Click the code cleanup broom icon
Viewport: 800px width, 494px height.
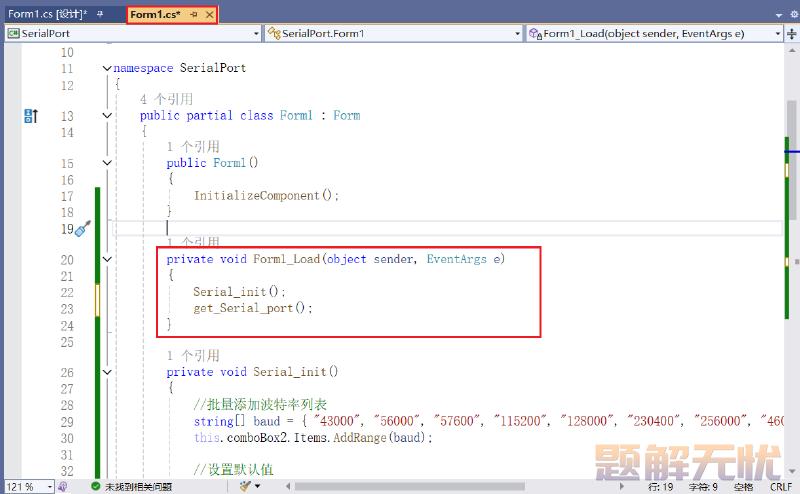[x=245, y=486]
